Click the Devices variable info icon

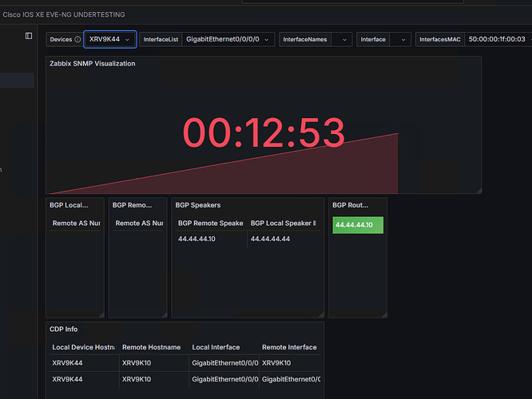coord(77,39)
